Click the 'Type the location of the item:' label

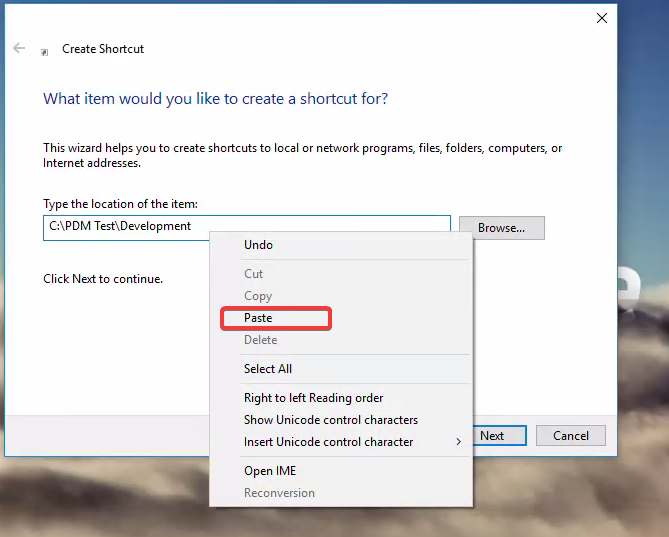[120, 204]
